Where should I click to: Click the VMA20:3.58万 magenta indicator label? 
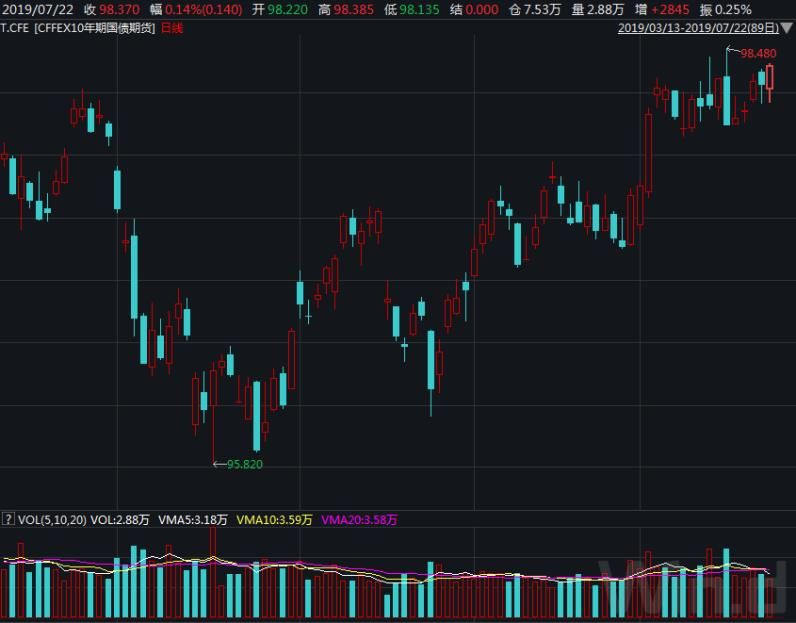(x=359, y=519)
